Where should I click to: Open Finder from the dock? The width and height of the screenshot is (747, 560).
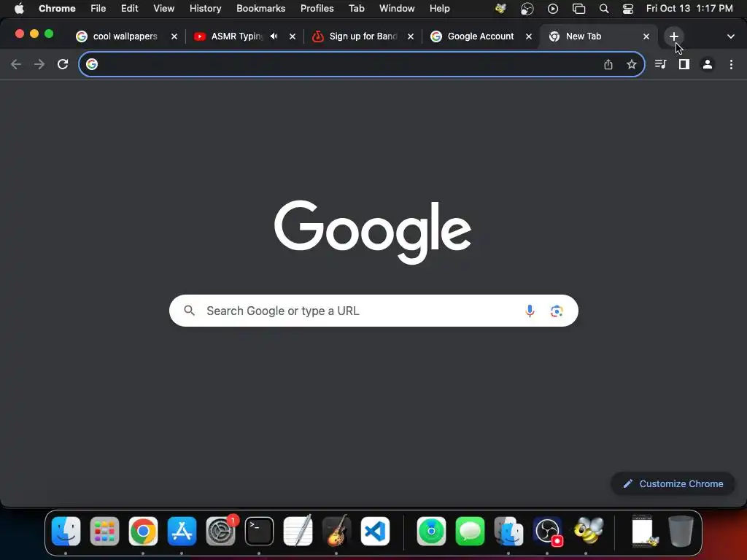(x=66, y=531)
